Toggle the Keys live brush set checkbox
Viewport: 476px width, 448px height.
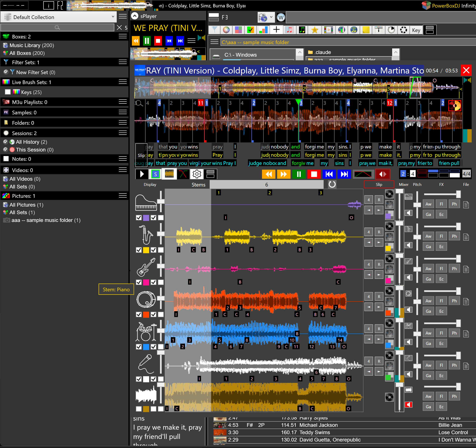pos(8,92)
